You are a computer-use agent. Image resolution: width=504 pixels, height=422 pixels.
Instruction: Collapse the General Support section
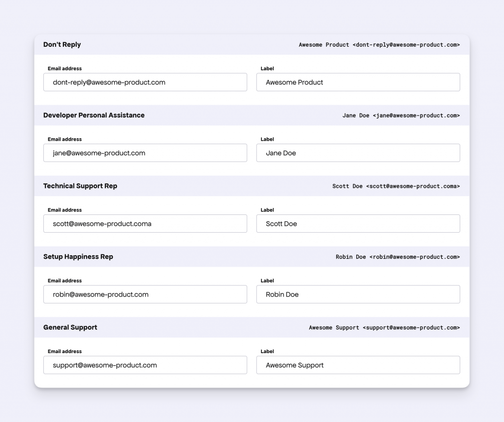coord(70,327)
